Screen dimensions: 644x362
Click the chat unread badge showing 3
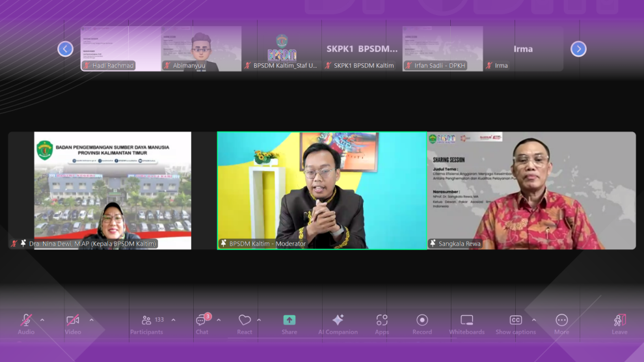pos(208,316)
